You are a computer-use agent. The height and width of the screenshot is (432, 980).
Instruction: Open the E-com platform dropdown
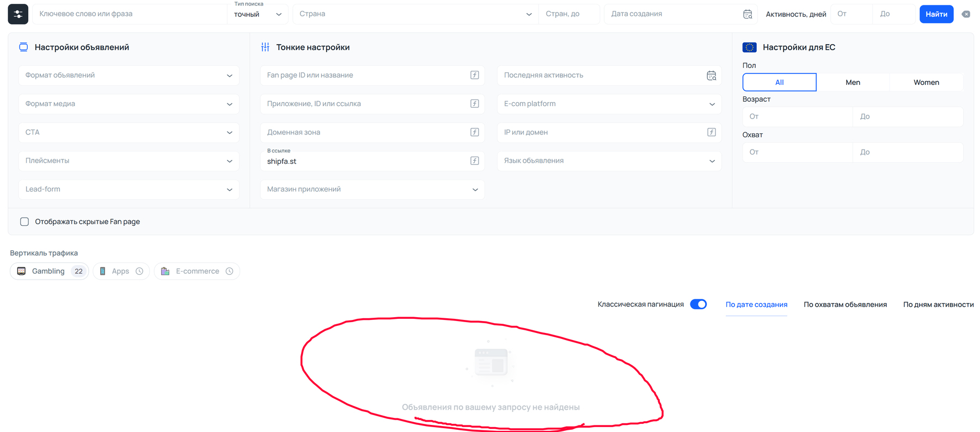pos(609,103)
